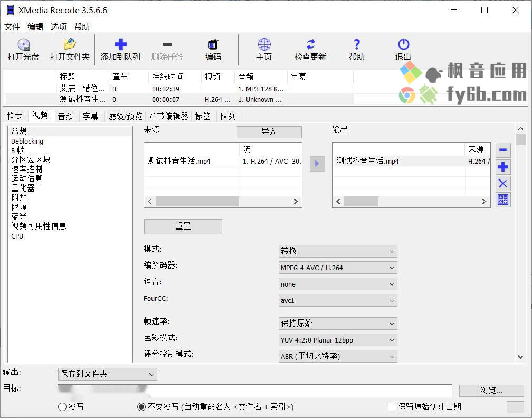Open the 模式 dropdown set to 转换
Viewport: 532px width, 418px height.
pos(338,251)
